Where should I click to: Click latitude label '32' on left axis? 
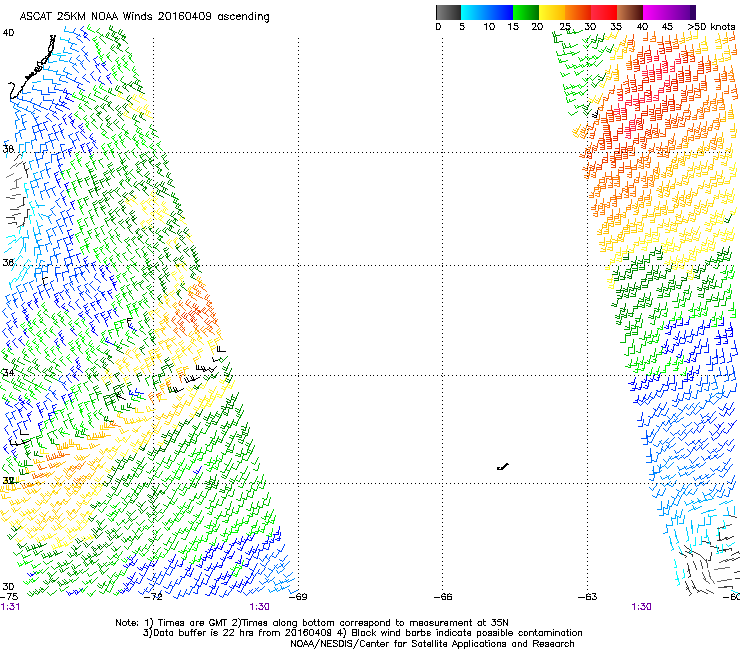[x=8, y=481]
